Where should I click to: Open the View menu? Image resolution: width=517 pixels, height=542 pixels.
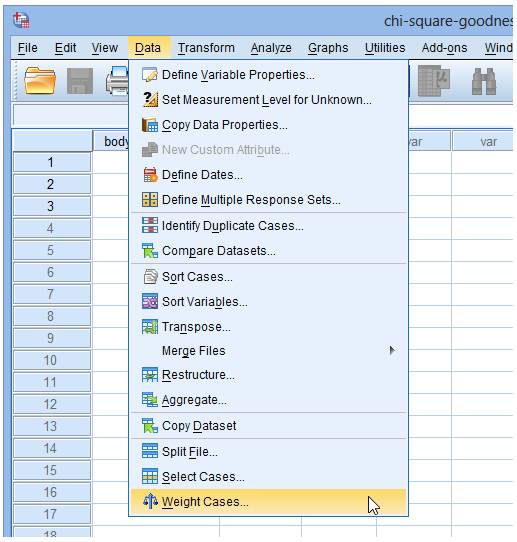105,48
